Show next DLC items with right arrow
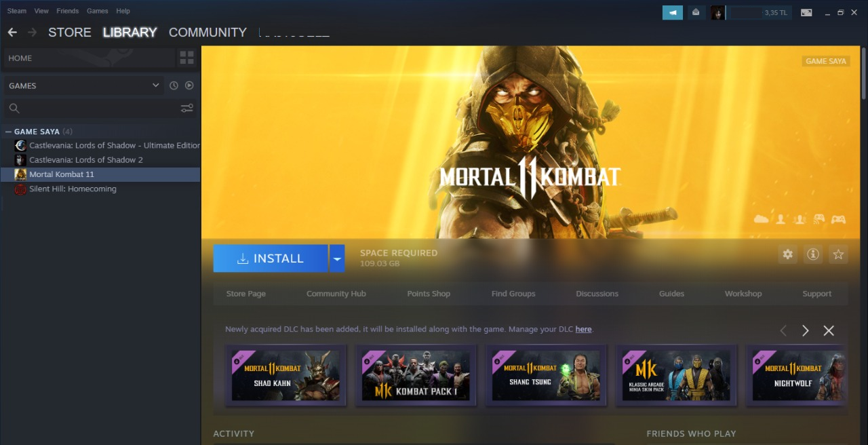This screenshot has width=868, height=445. tap(805, 330)
